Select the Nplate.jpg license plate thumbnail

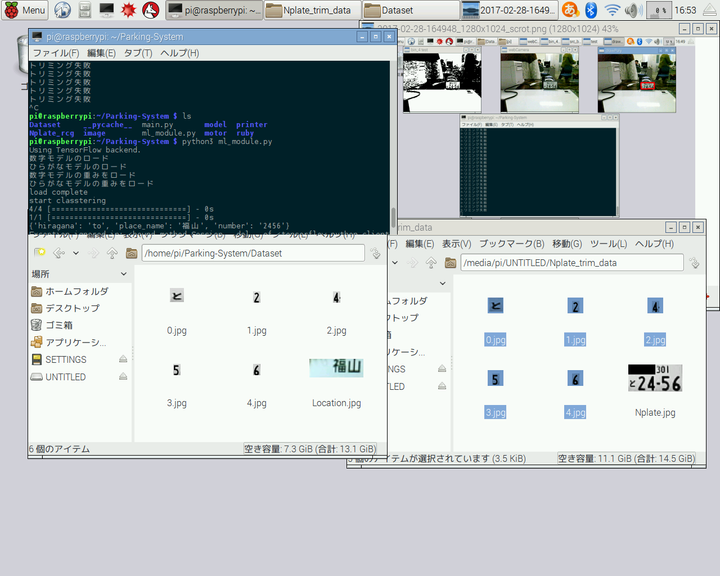coord(655,378)
